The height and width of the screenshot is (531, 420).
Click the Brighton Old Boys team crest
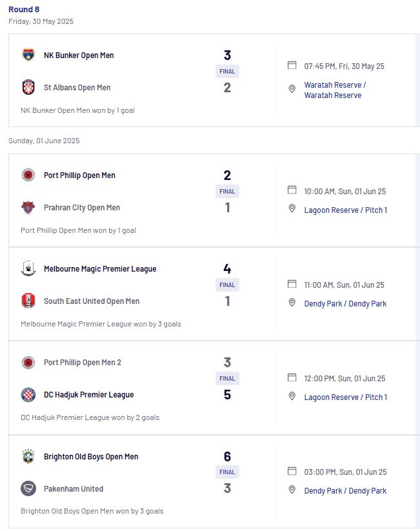coord(28,456)
